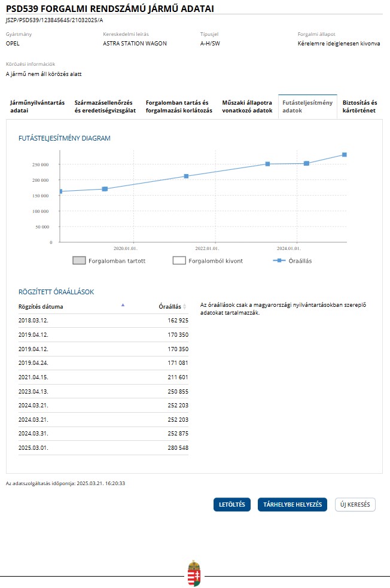This screenshot has height=588, width=390.
Task: Click the LETÖLTÉS download button
Action: (232, 504)
